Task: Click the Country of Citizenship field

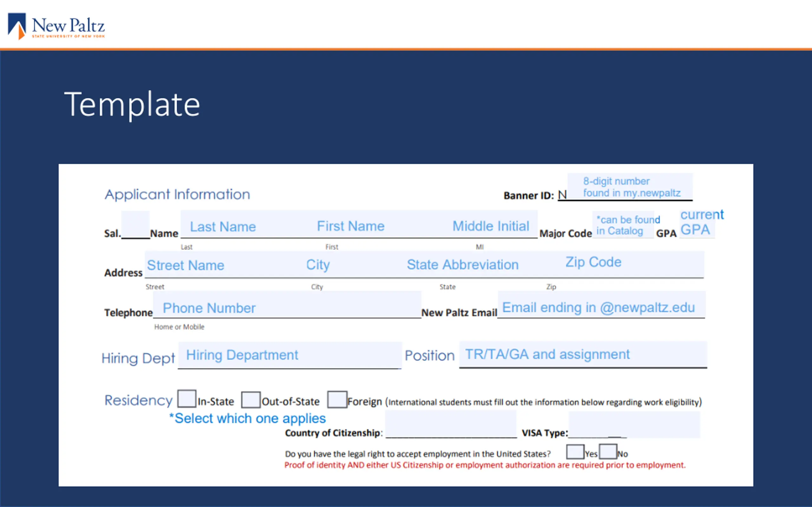Action: pos(451,424)
